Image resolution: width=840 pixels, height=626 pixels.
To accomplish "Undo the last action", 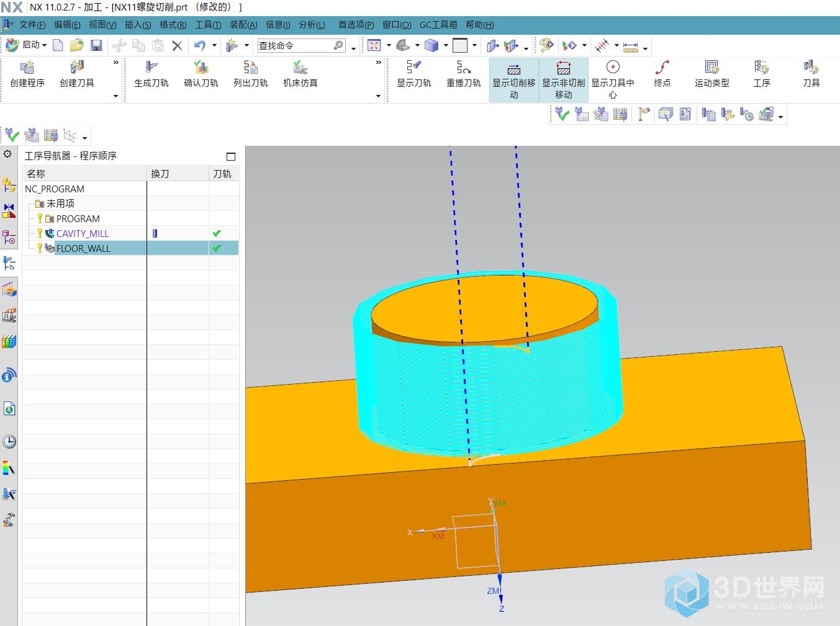I will 200,45.
